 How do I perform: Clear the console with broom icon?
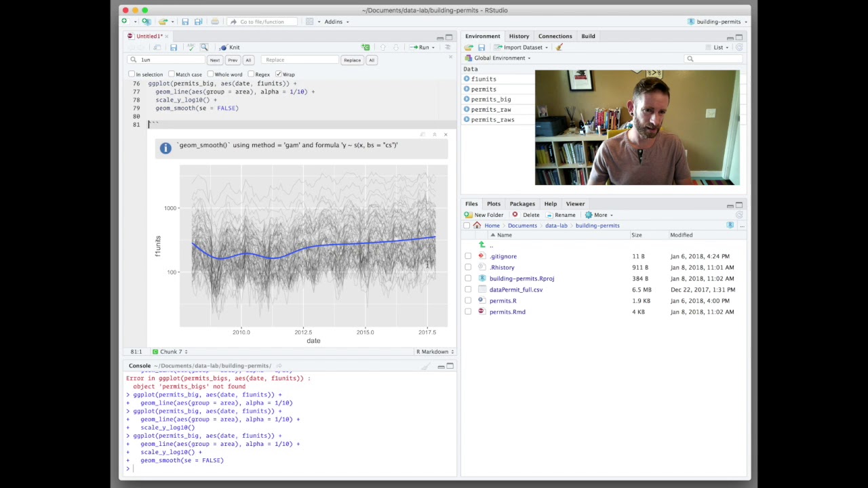(x=426, y=366)
